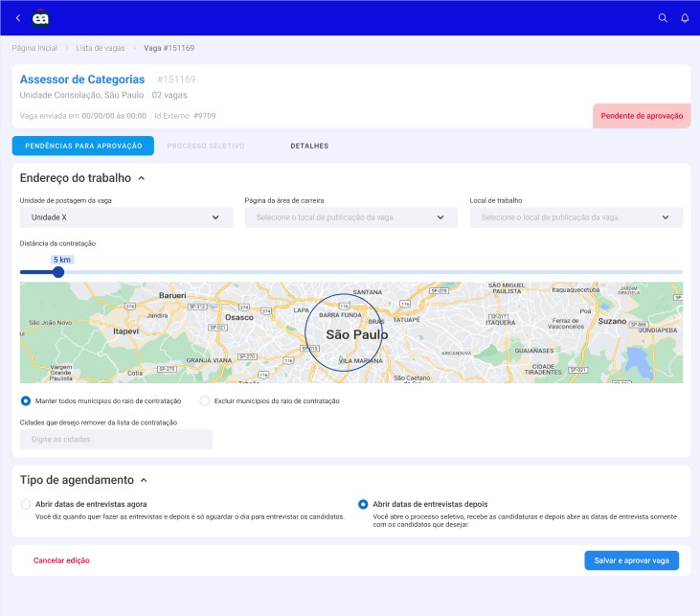Click Salvar e aprovar vaga button
Image resolution: width=700 pixels, height=616 pixels.
[x=631, y=560]
